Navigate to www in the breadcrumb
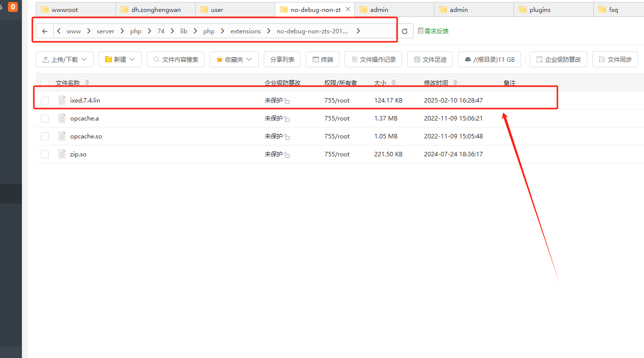This screenshot has height=358, width=644. coord(74,31)
